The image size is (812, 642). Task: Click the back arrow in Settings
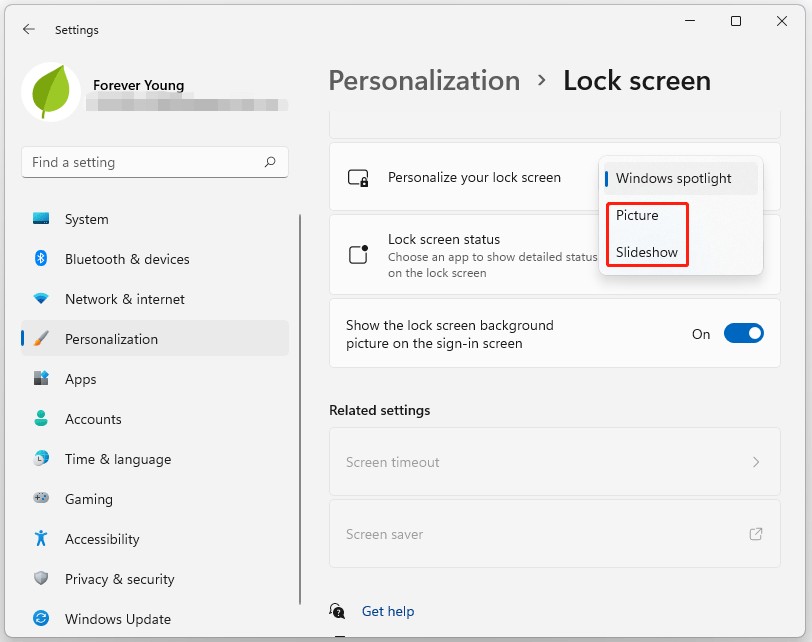28,30
